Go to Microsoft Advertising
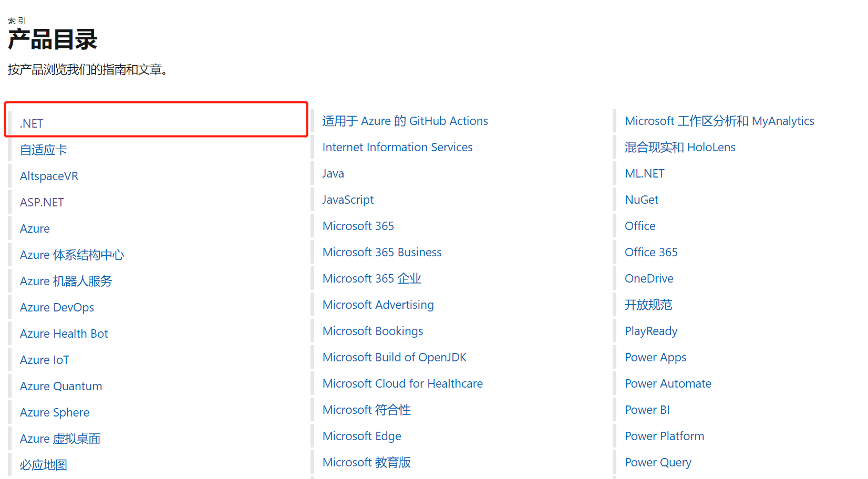Image resolution: width=868 pixels, height=479 pixels. point(378,305)
